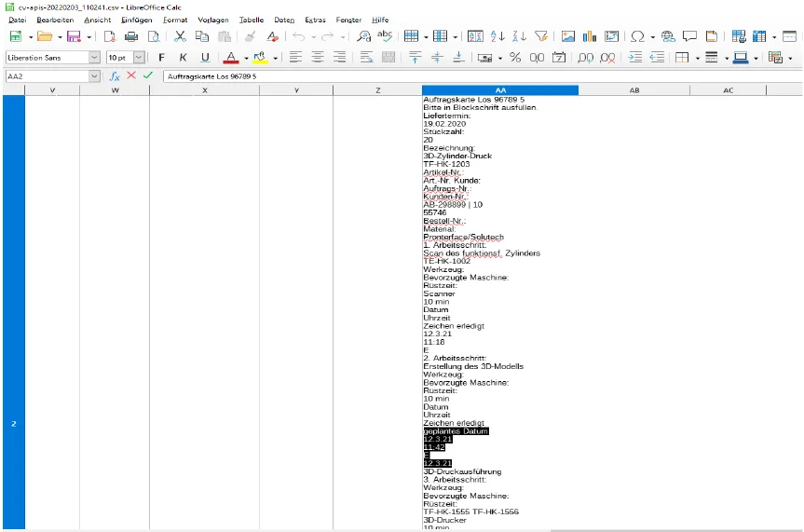The width and height of the screenshot is (804, 532).
Task: Export the document as PDF
Action: point(110,36)
